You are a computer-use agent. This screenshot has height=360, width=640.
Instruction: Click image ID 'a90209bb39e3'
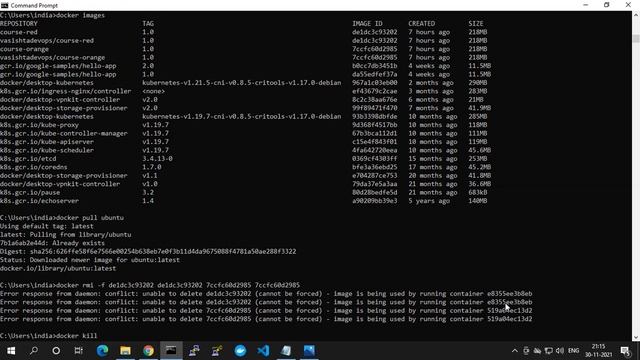tap(375, 201)
